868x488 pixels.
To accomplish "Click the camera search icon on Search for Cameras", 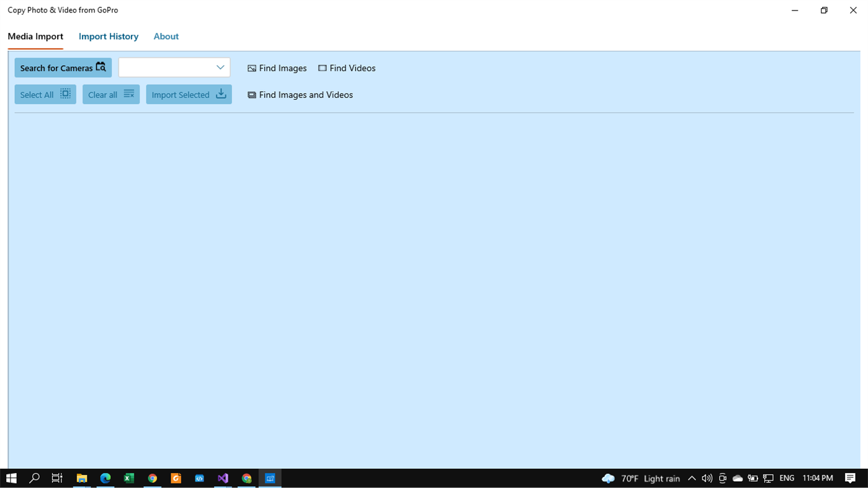I will click(x=101, y=67).
